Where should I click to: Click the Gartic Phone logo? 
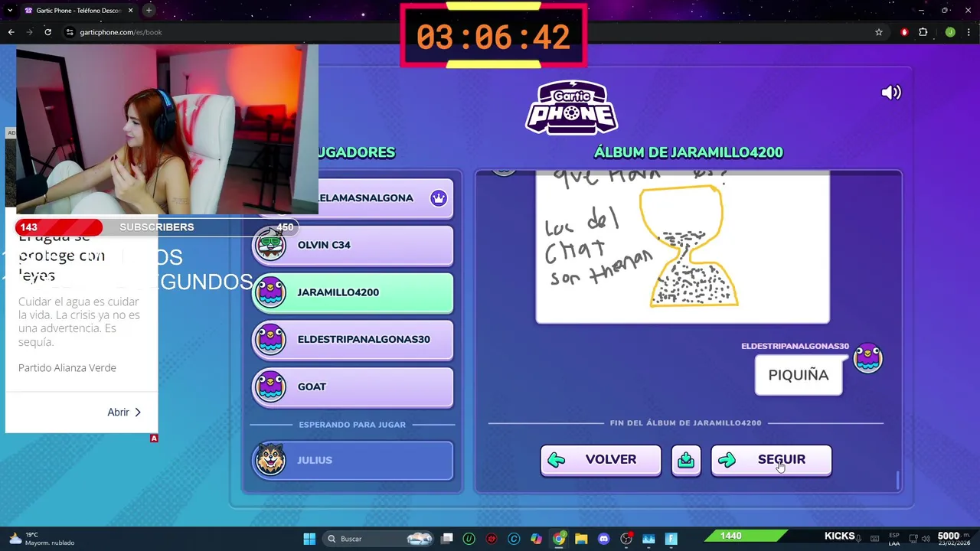pos(572,106)
